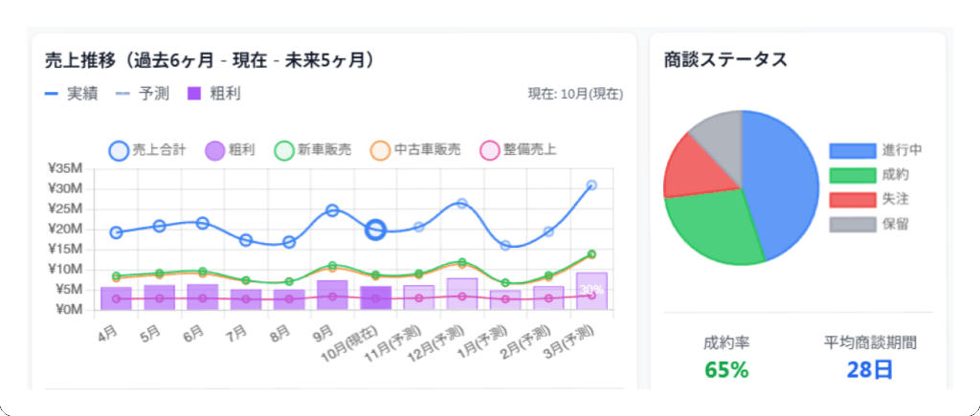Click the 保留 gray legend swatch
The width and height of the screenshot is (980, 416).
[x=852, y=224]
